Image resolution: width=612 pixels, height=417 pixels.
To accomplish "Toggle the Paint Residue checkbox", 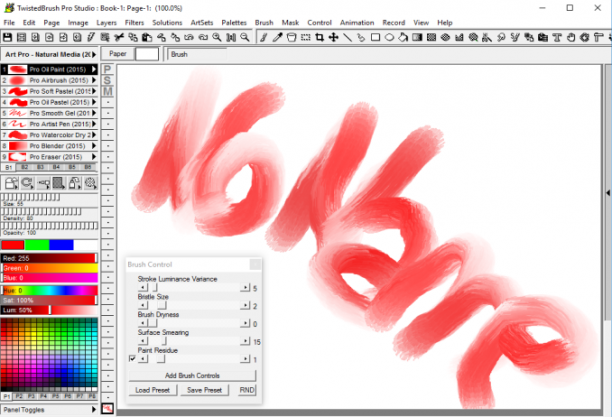I will (x=132, y=358).
